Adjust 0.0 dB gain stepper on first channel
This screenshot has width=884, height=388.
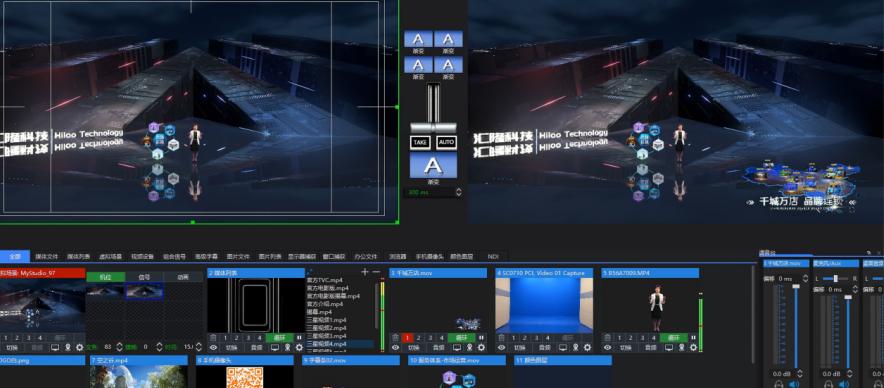[x=800, y=374]
